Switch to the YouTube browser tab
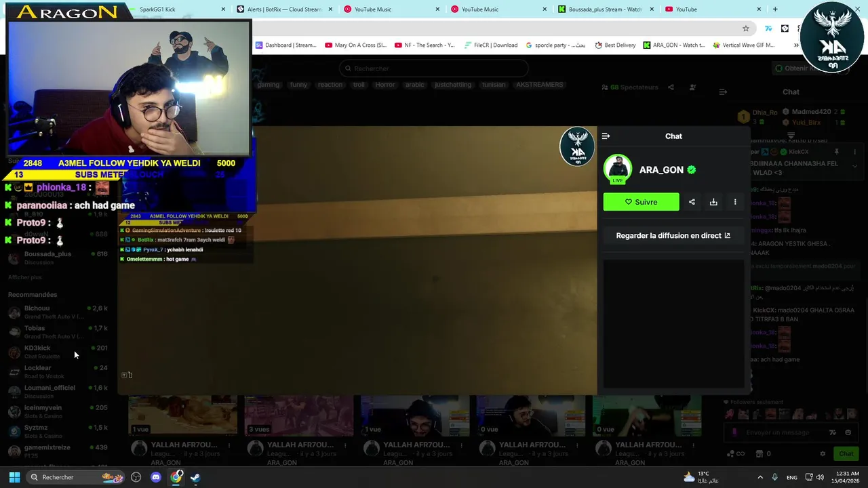 (x=712, y=9)
